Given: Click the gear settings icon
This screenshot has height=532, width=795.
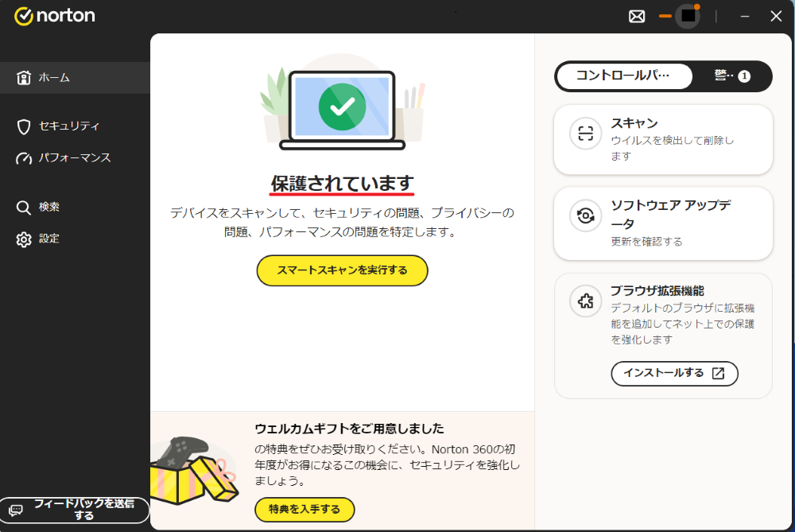Looking at the screenshot, I should click(x=23, y=239).
